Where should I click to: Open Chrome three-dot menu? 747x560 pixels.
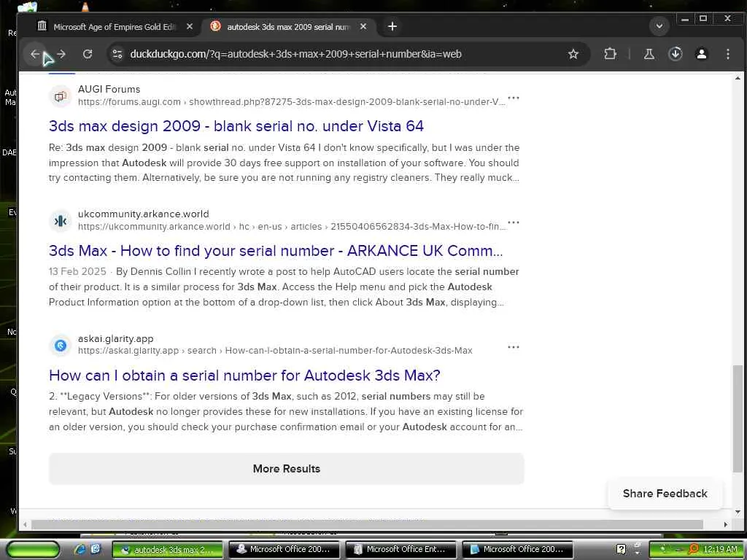[x=728, y=54]
